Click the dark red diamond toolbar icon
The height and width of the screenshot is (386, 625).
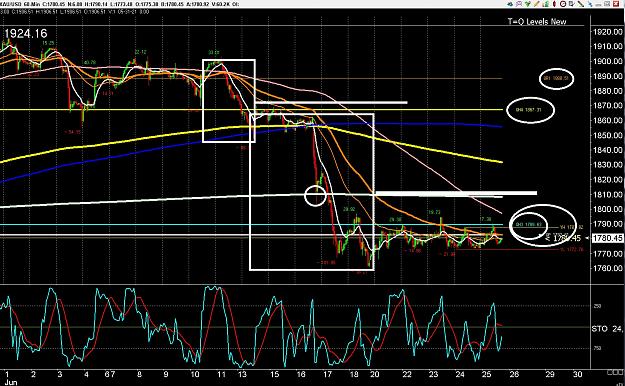[554, 4]
